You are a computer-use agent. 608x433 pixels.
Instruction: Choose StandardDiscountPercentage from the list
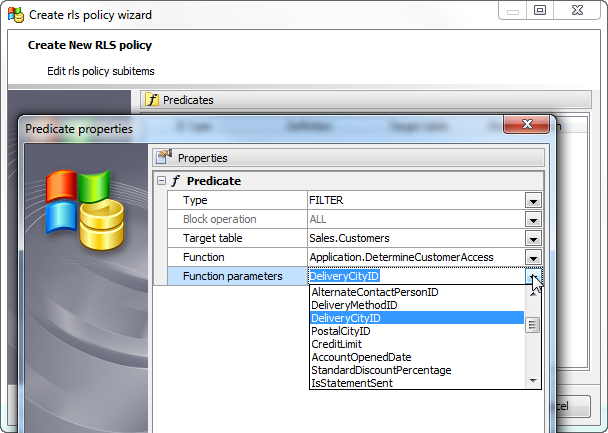tap(381, 370)
